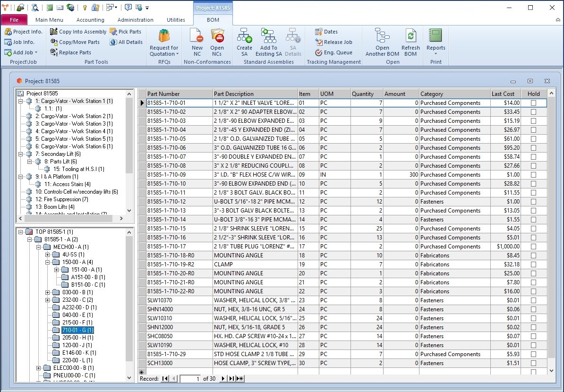Switch to the Accounting ribbon tab

tap(90, 20)
